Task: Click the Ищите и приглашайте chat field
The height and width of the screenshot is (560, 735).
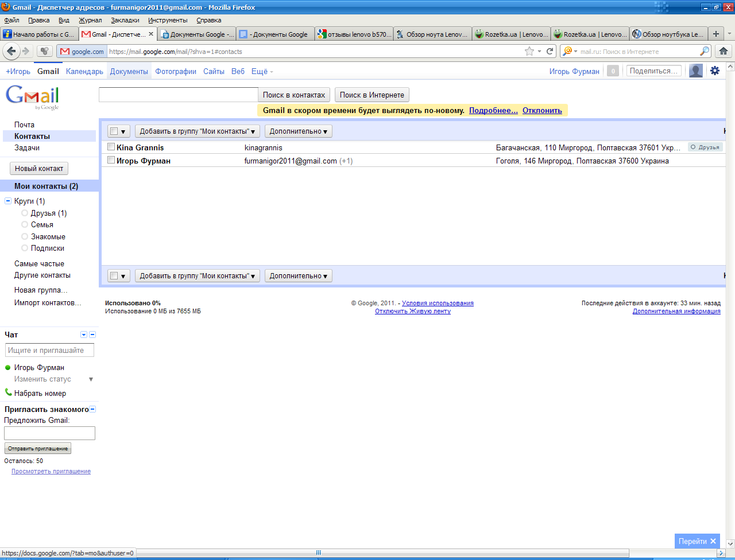Action: [x=49, y=350]
